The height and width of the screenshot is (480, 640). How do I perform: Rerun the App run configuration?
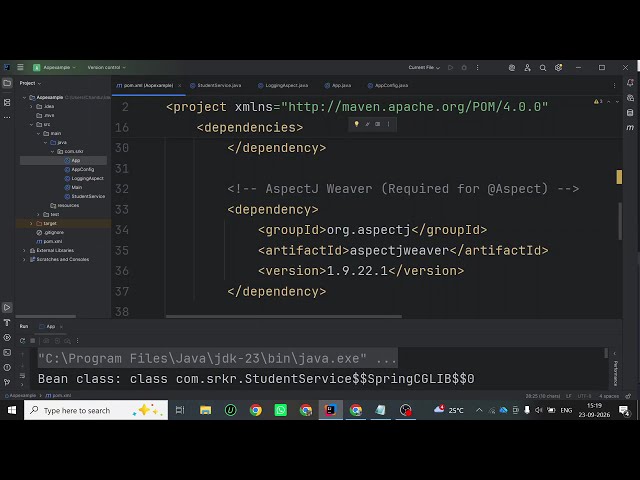point(22,341)
